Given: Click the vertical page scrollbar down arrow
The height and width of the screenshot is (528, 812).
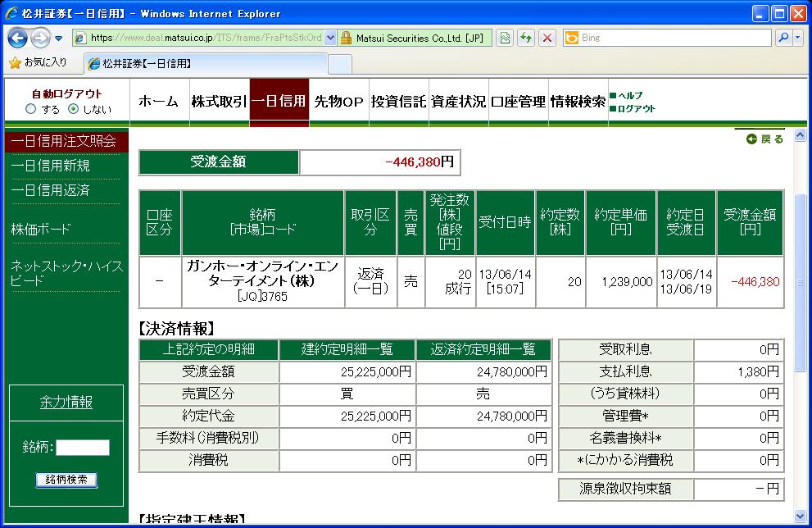Looking at the screenshot, I should click(801, 517).
